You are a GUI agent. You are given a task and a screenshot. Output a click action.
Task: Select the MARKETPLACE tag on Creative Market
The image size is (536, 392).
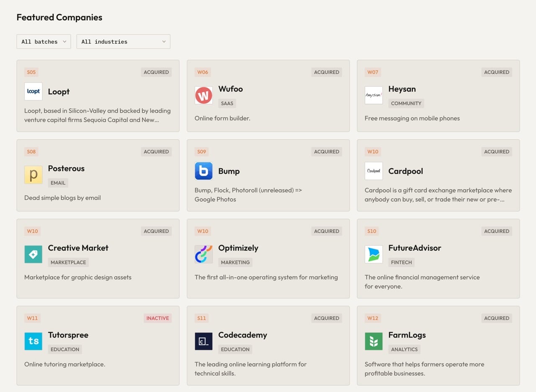click(68, 262)
